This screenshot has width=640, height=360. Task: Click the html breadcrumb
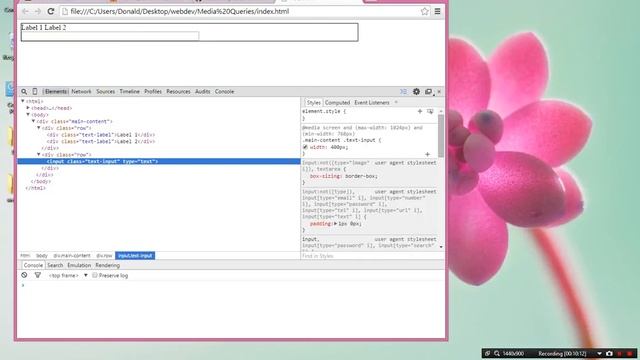pos(25,256)
